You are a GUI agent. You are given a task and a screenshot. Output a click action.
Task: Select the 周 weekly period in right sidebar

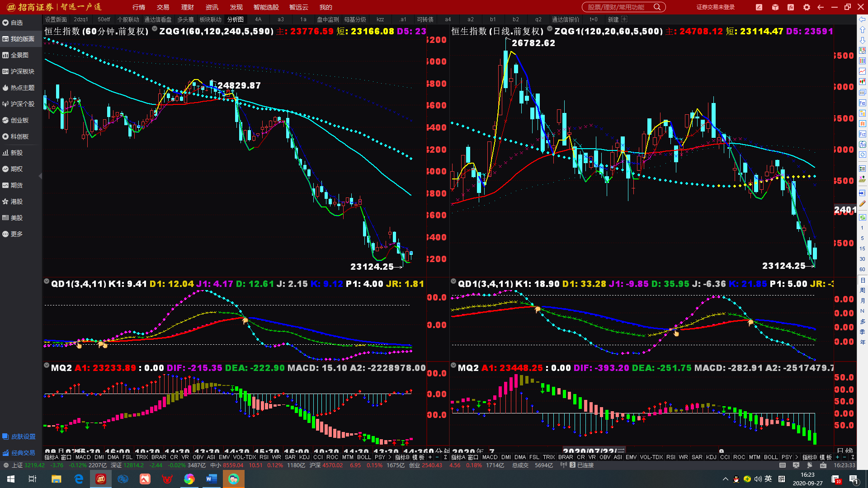(x=862, y=291)
